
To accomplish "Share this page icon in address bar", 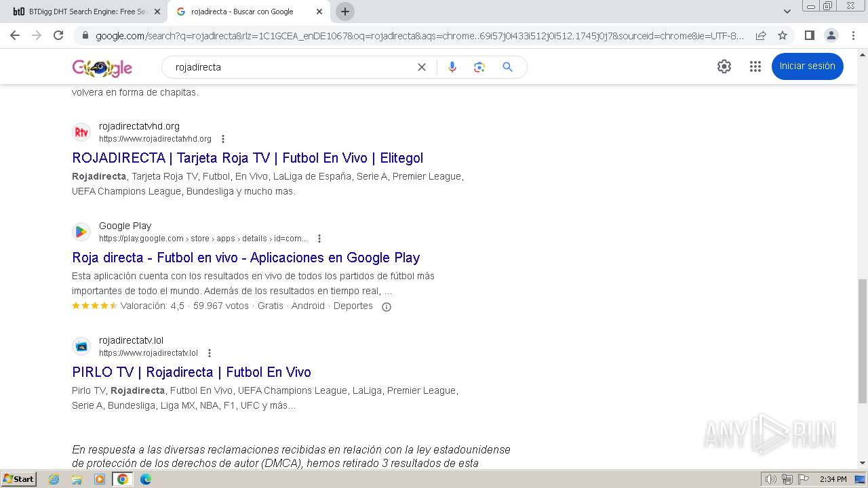I will click(x=761, y=36).
